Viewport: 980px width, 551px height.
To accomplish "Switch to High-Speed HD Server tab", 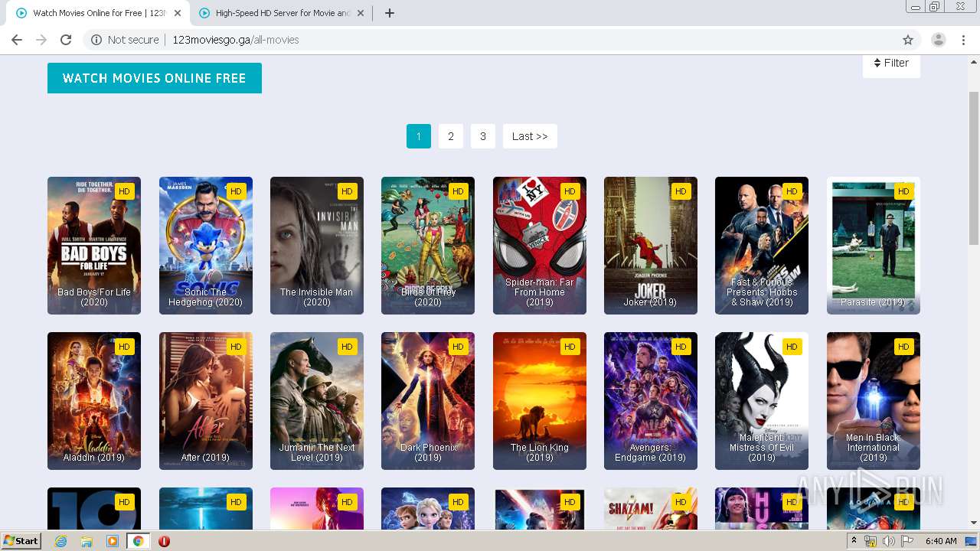I will click(x=283, y=13).
